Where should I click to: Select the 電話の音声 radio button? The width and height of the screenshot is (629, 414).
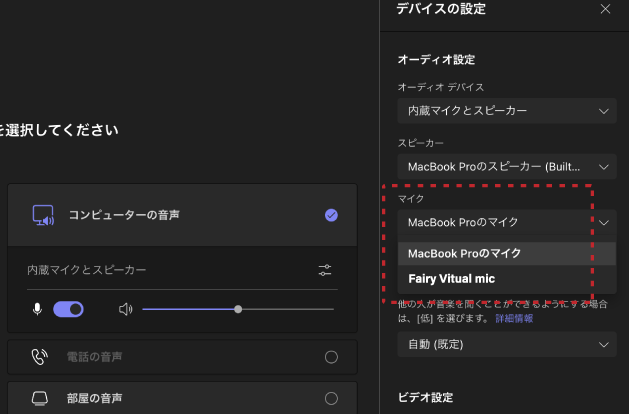pyautogui.click(x=331, y=357)
